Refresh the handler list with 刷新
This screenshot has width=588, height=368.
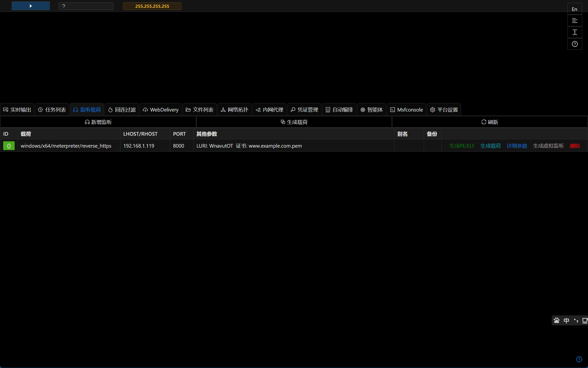click(489, 122)
